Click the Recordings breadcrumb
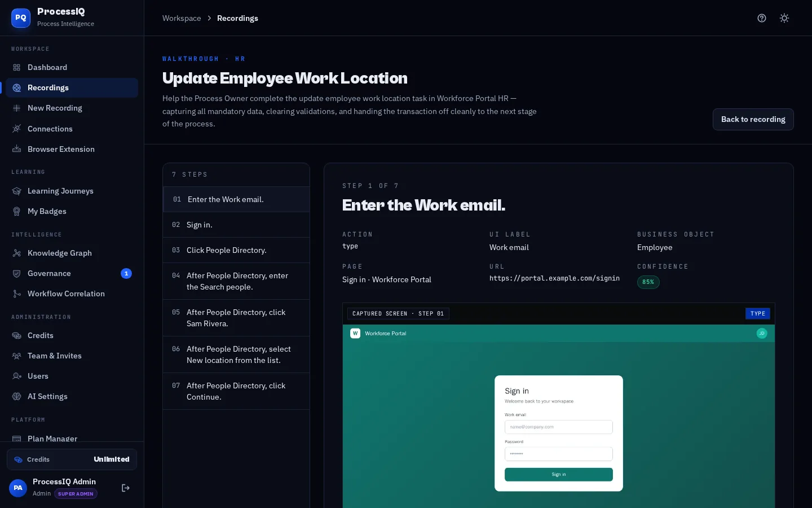 tap(237, 18)
